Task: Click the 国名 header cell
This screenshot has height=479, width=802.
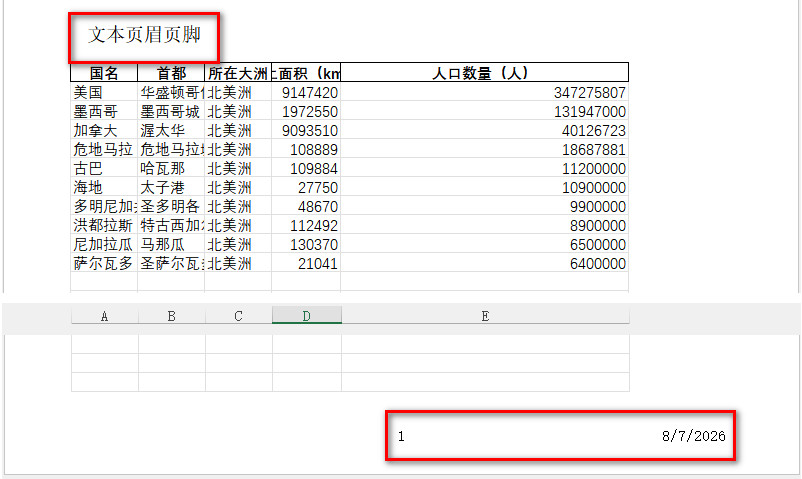Action: pyautogui.click(x=104, y=73)
